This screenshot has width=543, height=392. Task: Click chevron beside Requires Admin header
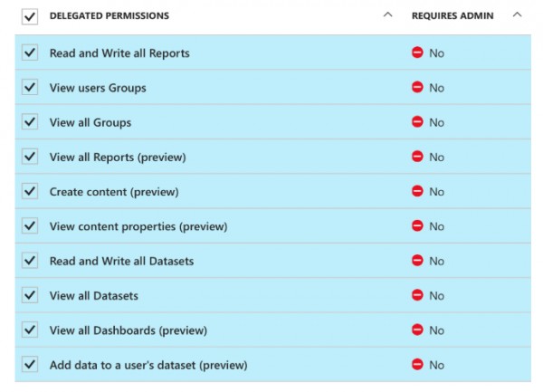[517, 14]
